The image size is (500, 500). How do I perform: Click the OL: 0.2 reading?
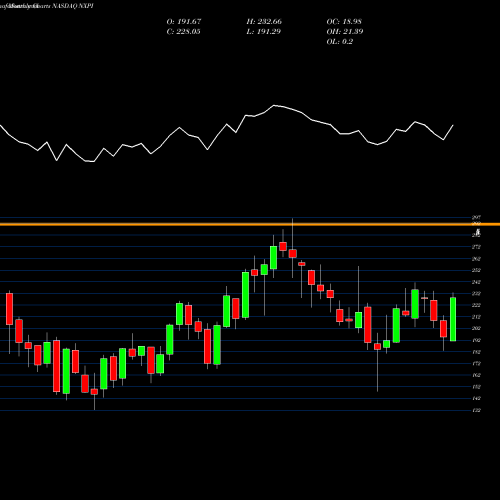340,42
